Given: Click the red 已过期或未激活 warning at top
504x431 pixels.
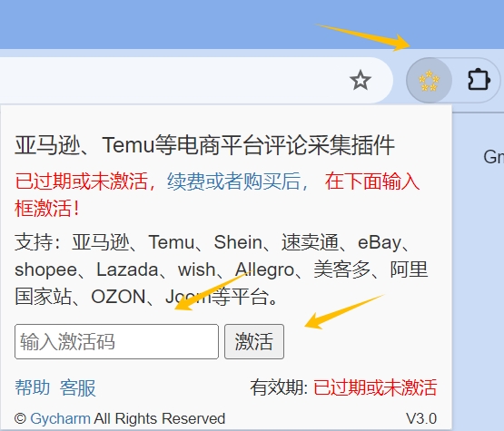Looking at the screenshot, I should (82, 181).
